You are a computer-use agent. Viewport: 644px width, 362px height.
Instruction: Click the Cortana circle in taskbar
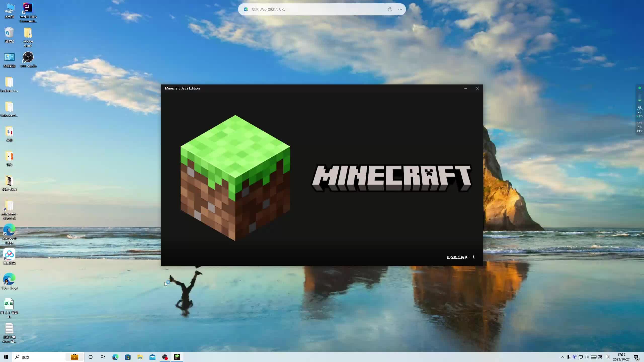point(91,357)
